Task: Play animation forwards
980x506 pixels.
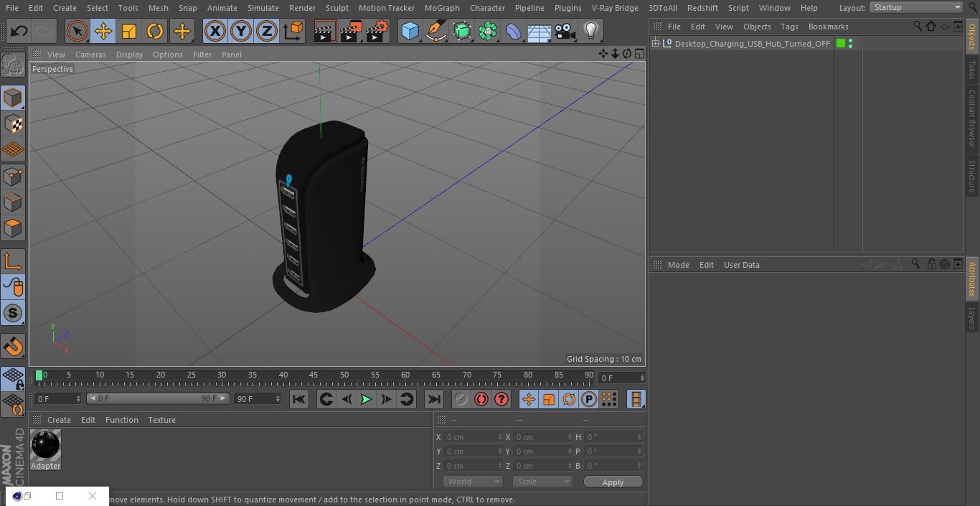Action: (x=366, y=399)
